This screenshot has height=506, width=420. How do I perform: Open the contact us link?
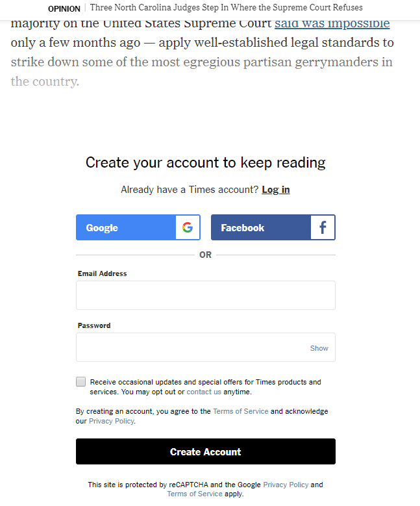pos(204,392)
